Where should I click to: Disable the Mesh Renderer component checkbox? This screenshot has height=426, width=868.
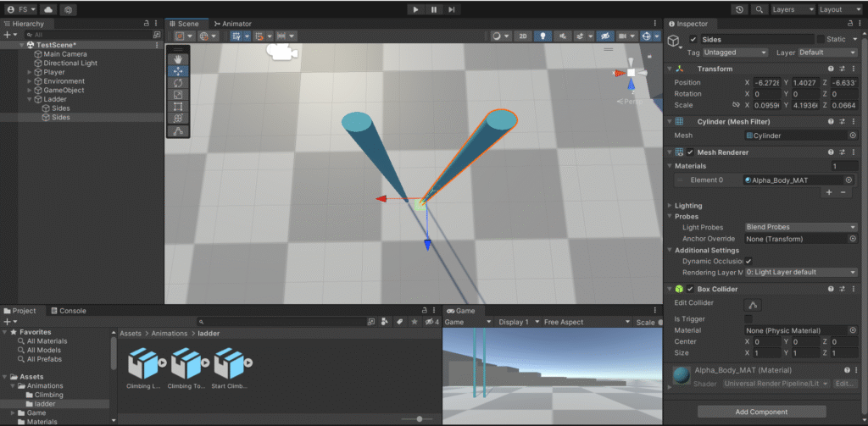click(690, 152)
